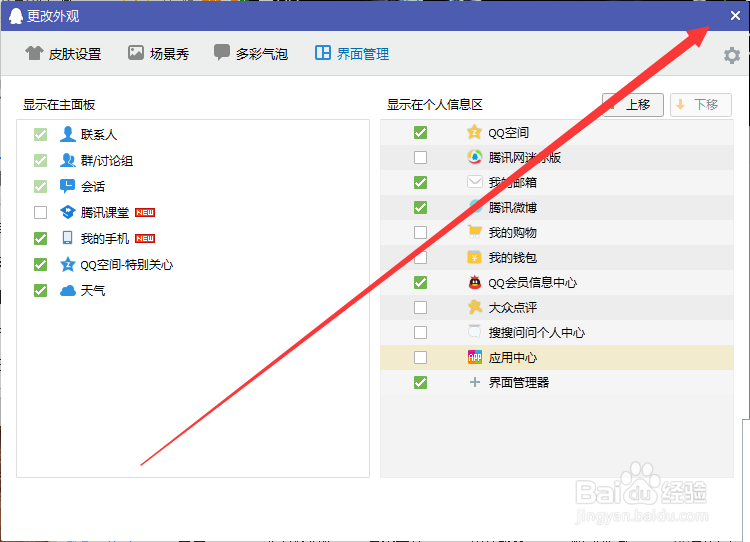Click the QQ penguin logo in title bar
750x542 pixels.
click(16, 16)
